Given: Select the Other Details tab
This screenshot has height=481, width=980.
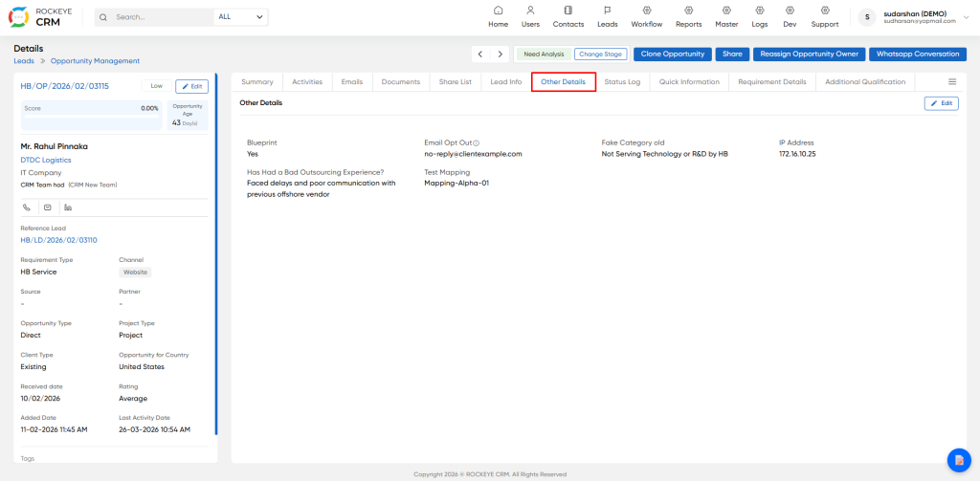Looking at the screenshot, I should [x=563, y=82].
